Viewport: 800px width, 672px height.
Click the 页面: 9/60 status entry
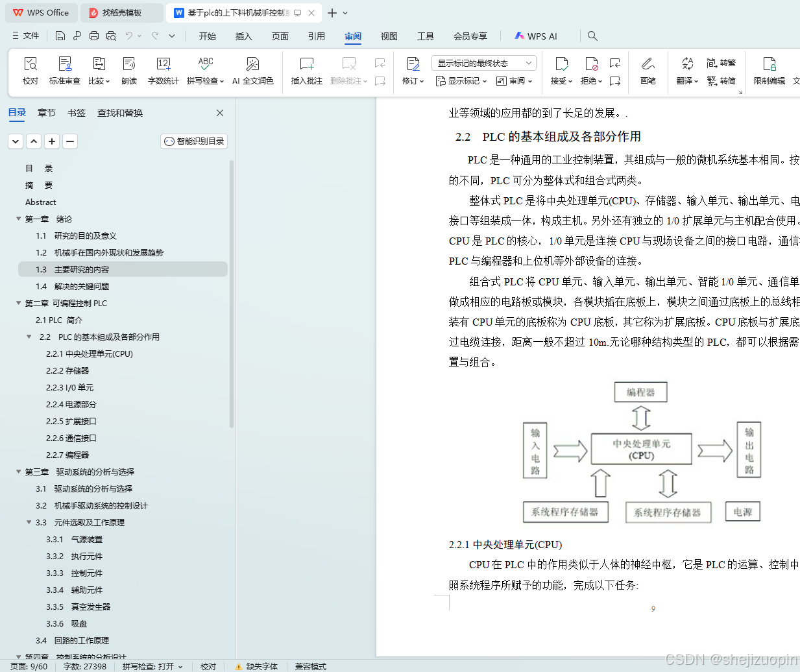click(x=29, y=666)
